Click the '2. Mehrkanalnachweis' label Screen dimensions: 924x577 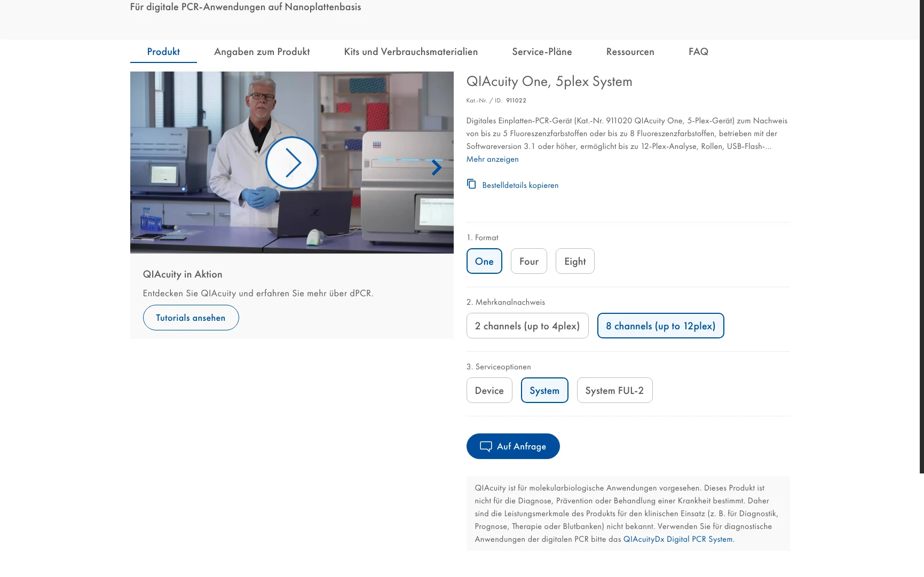506,302
